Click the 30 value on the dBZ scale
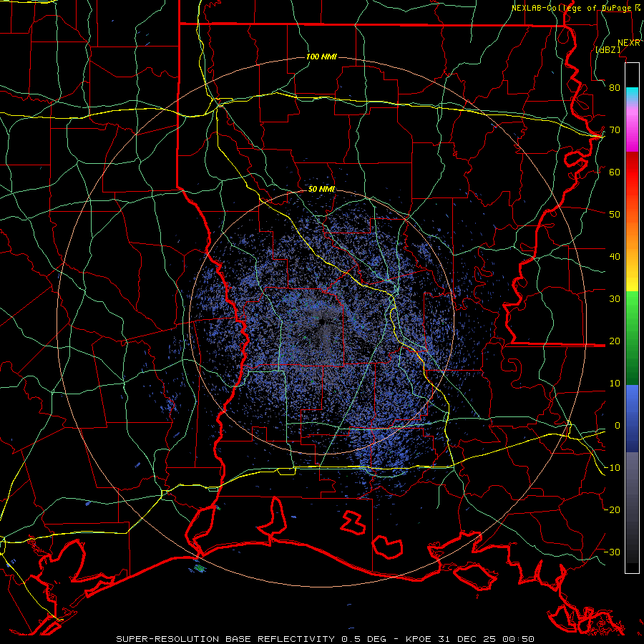 point(615,299)
